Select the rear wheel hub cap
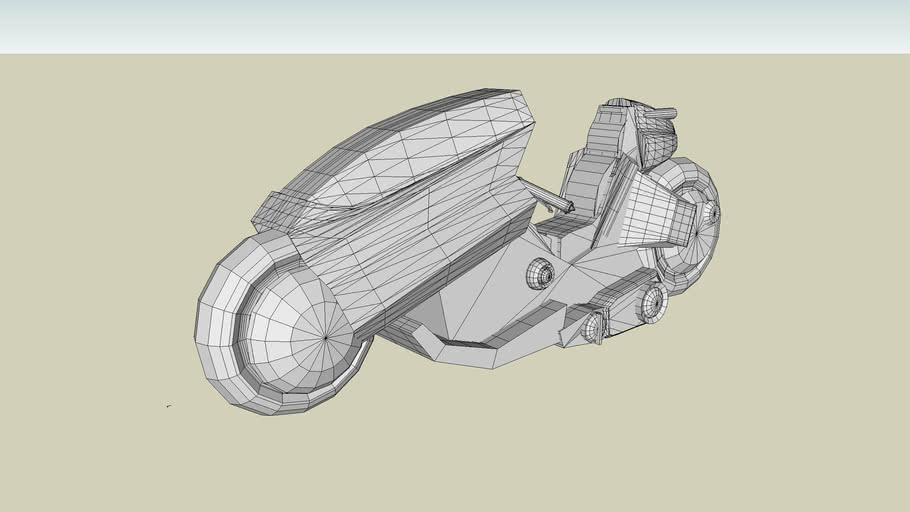The height and width of the screenshot is (512, 910). (711, 213)
